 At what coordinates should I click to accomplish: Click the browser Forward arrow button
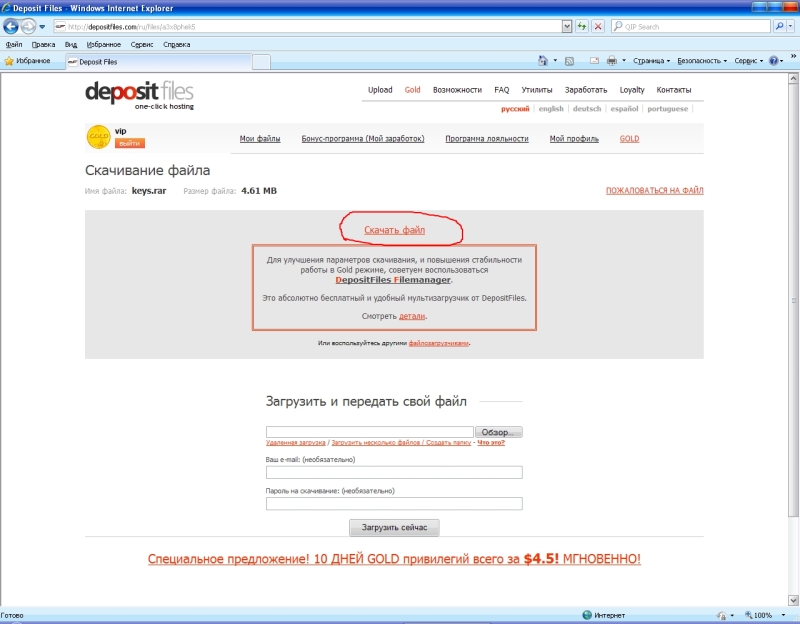29,26
